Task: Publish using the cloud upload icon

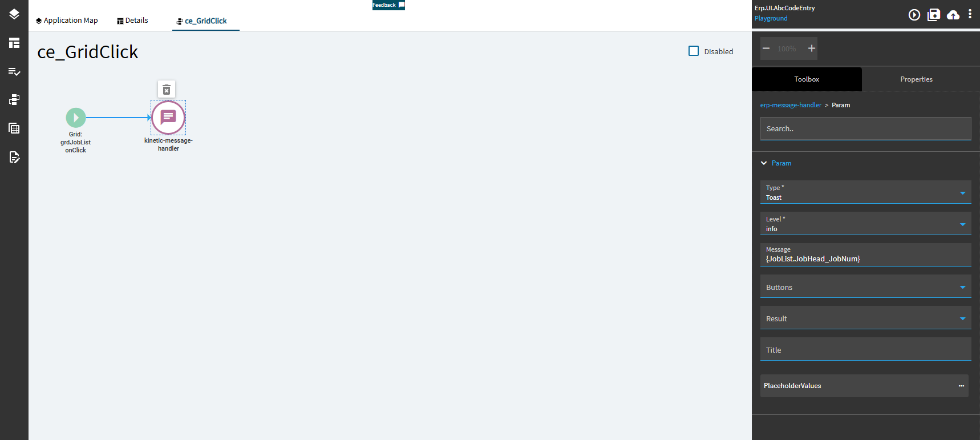Action: click(953, 15)
